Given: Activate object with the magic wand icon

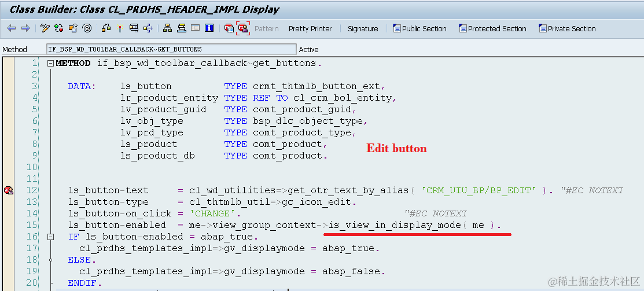Looking at the screenshot, I should coord(120,28).
